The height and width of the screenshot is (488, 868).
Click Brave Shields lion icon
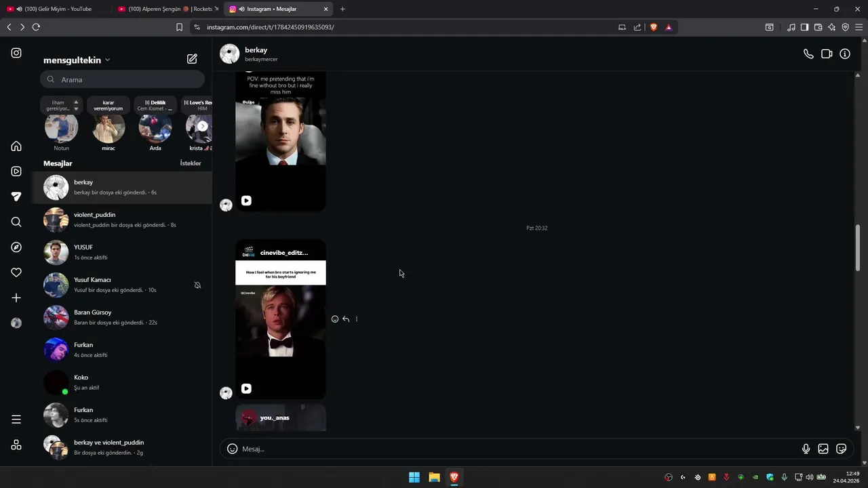[654, 27]
